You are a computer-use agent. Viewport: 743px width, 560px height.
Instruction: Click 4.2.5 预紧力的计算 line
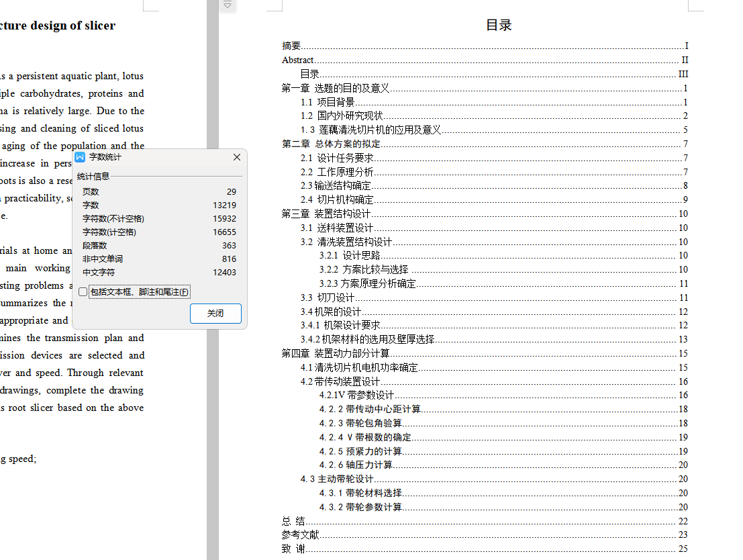tap(503, 451)
